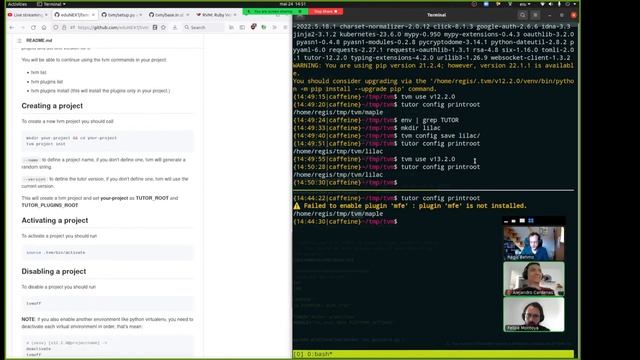Viewport: 640px width, 360px height.
Task: Click Alejandro Cardenas' video thumbnail
Action: pyautogui.click(x=534, y=279)
